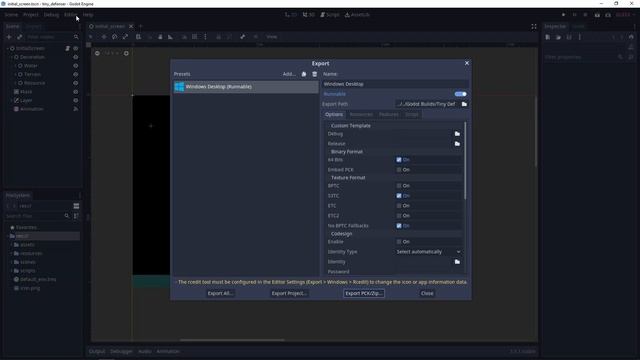
Task: Select Windows Desktop (Runnable) preset
Action: click(246, 87)
